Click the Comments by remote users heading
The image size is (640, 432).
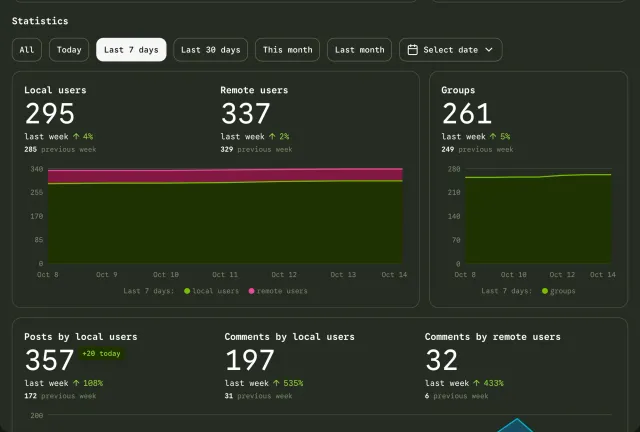[x=493, y=337]
